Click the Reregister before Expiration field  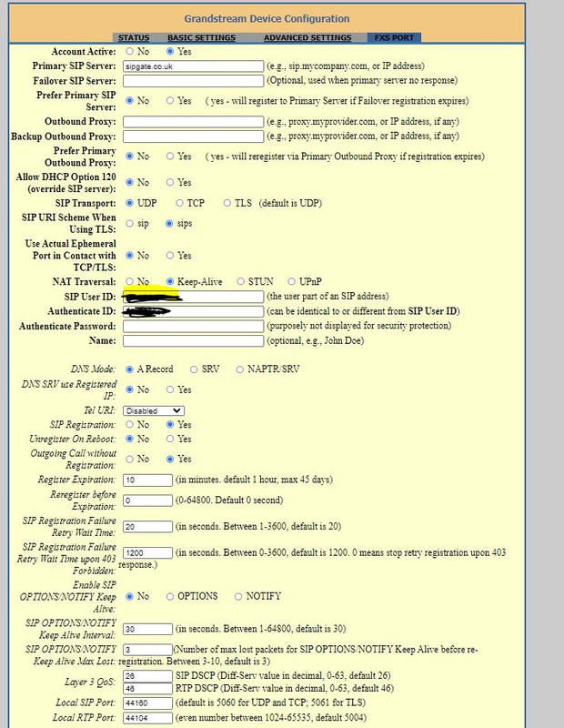[x=147, y=500]
